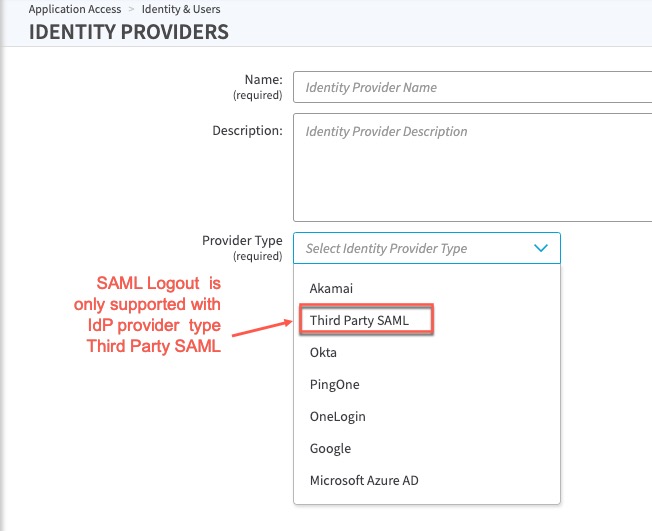Viewport: 652px width, 531px height.
Task: Click the breadcrumb separator chevron
Action: (130, 9)
